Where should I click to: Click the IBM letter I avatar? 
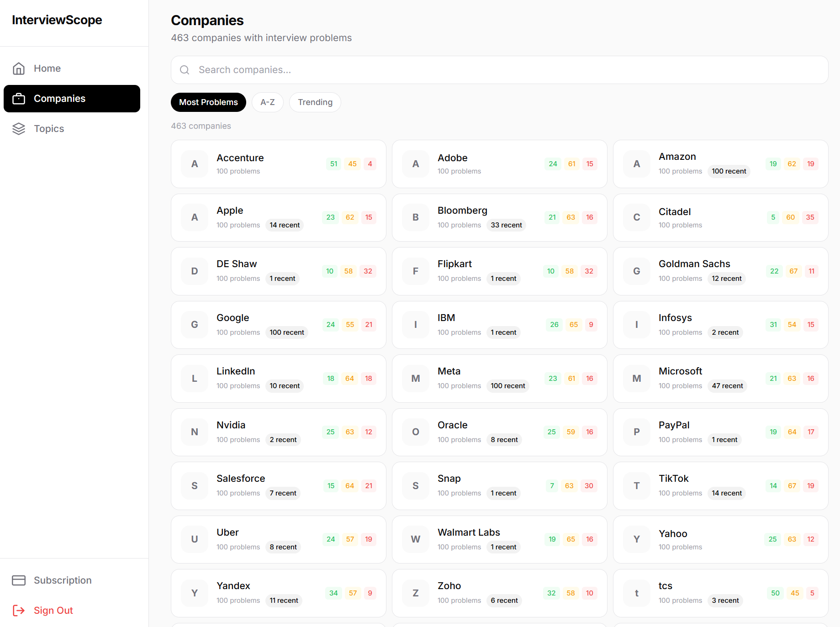pos(416,325)
